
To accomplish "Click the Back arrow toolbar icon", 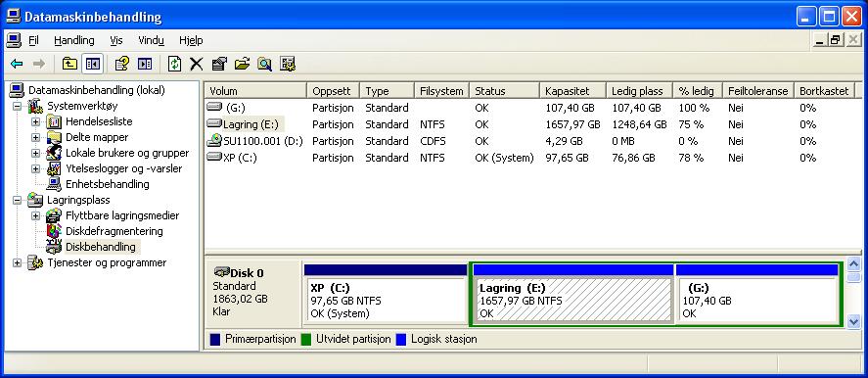I will pos(17,65).
